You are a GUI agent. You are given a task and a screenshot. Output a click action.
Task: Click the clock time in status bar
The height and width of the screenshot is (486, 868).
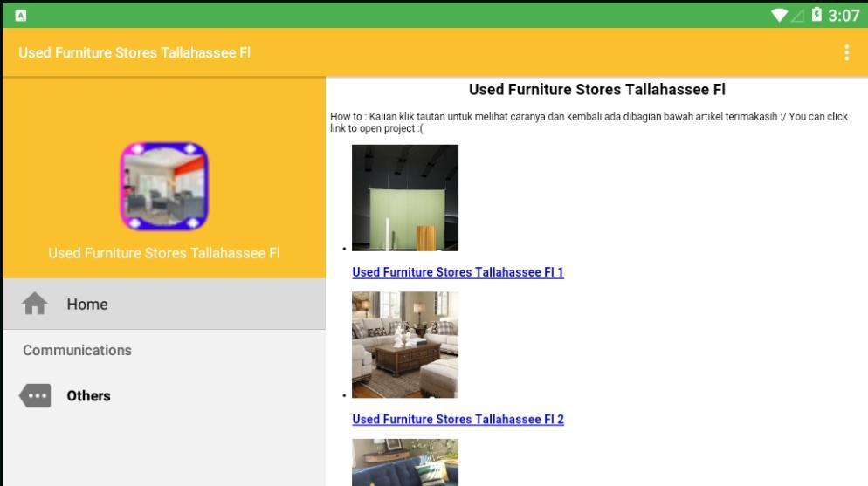[x=844, y=16]
